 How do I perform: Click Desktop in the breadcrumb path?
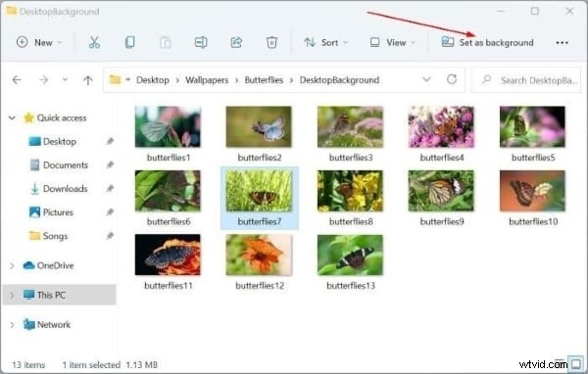pyautogui.click(x=153, y=80)
